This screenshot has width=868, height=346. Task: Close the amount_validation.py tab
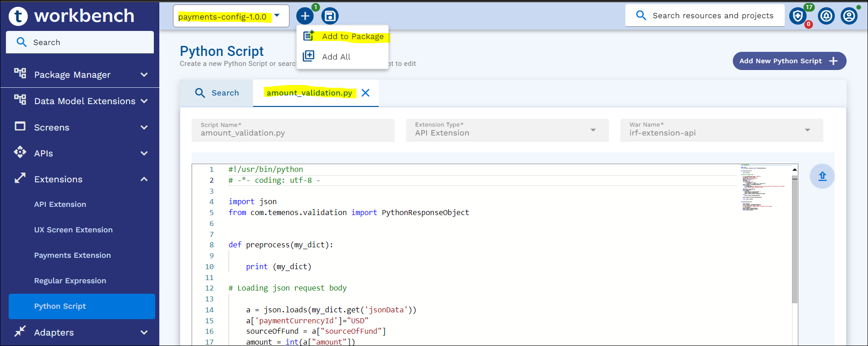[365, 93]
